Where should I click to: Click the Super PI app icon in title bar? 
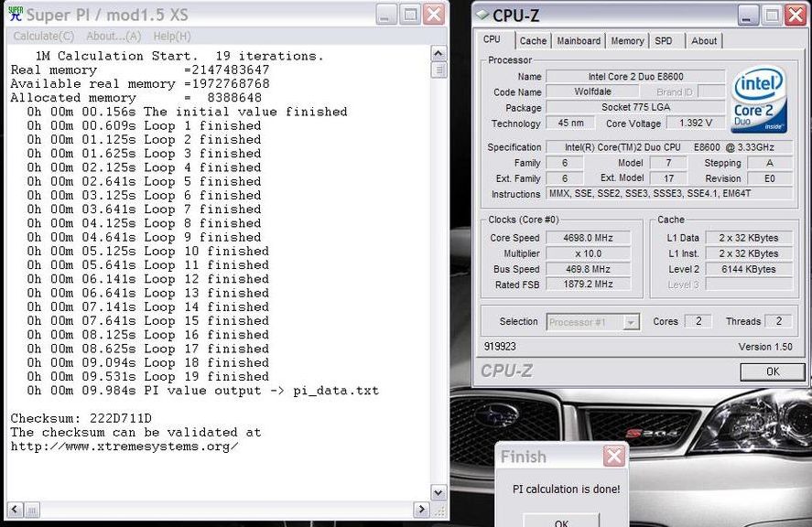coord(16,14)
